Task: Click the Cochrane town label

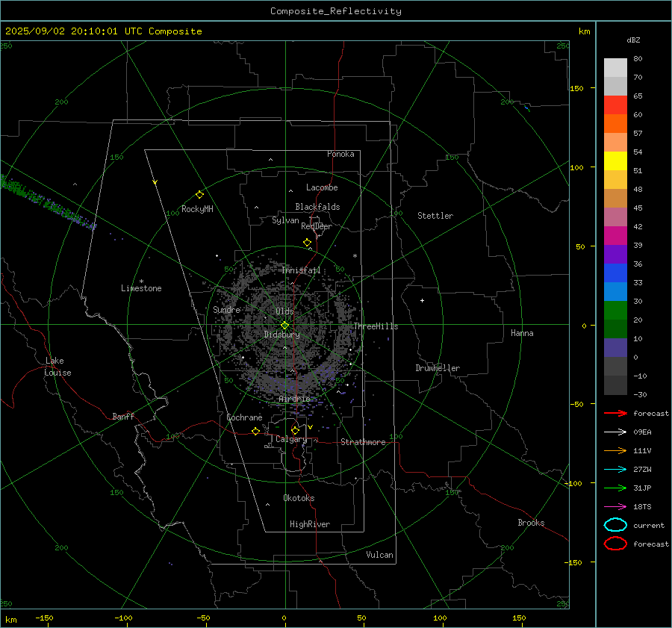Action: tap(244, 417)
